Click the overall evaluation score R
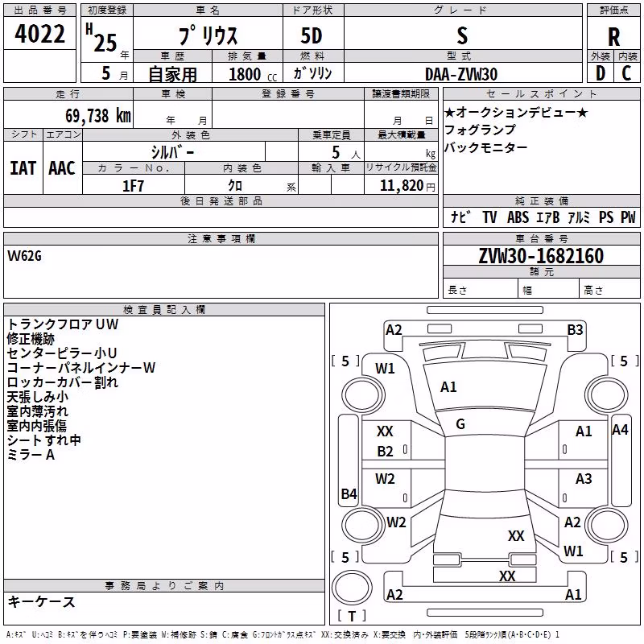Screen dimensions: 644x644 (613, 37)
